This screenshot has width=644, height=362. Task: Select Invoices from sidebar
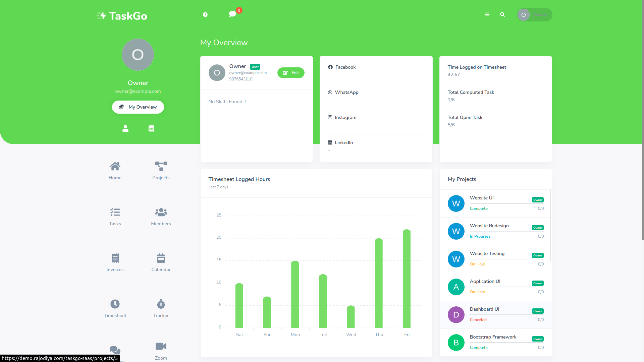(115, 262)
